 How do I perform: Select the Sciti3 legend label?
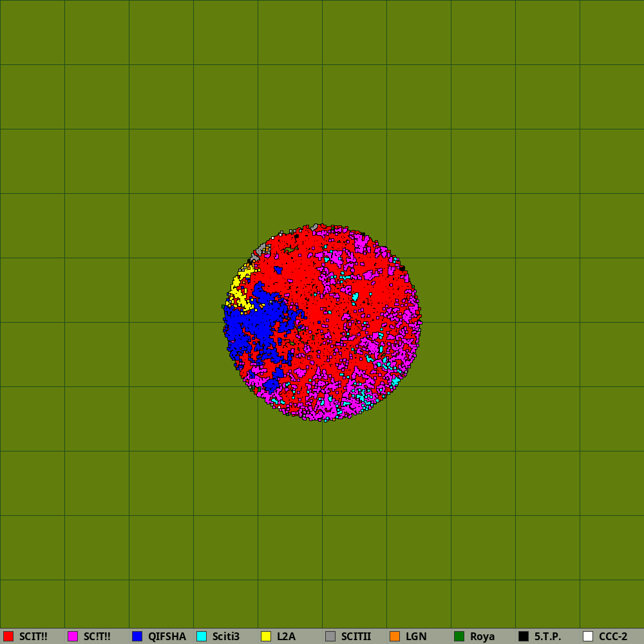[226, 636]
